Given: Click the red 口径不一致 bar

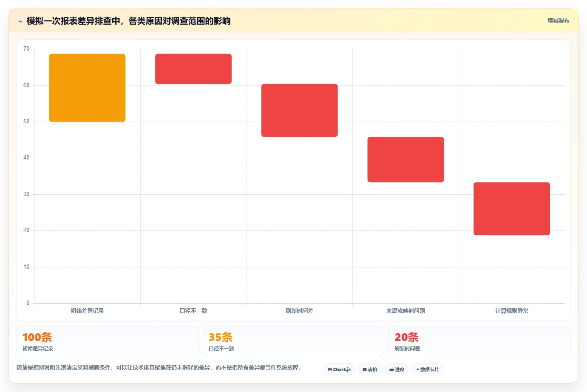Looking at the screenshot, I should click(193, 69).
